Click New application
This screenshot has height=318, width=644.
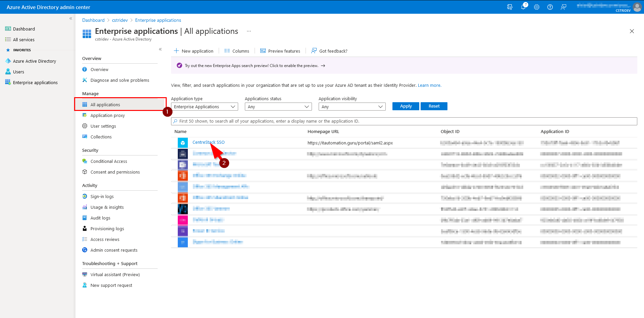coord(194,51)
